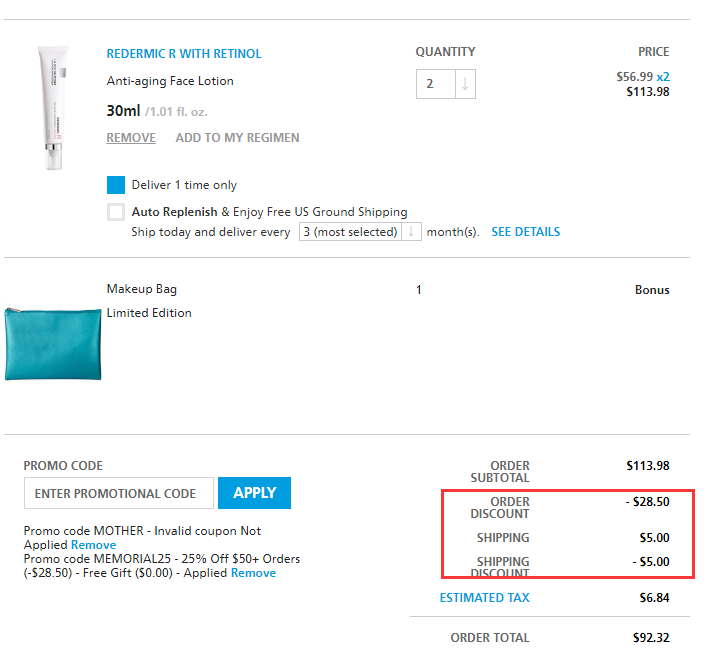Viewport: 705px width, 670px height.
Task: Click the x2 multiplier beside the unit price
Action: 663,76
